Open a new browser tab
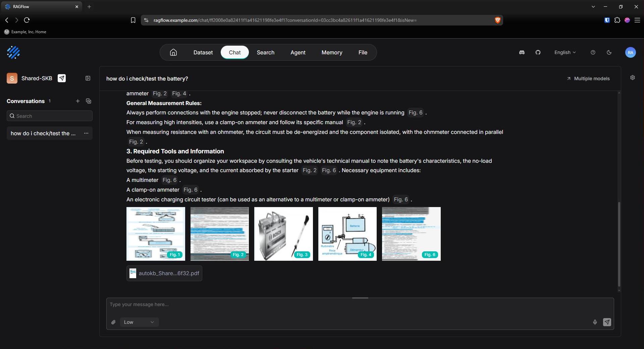644x349 pixels. pyautogui.click(x=89, y=7)
